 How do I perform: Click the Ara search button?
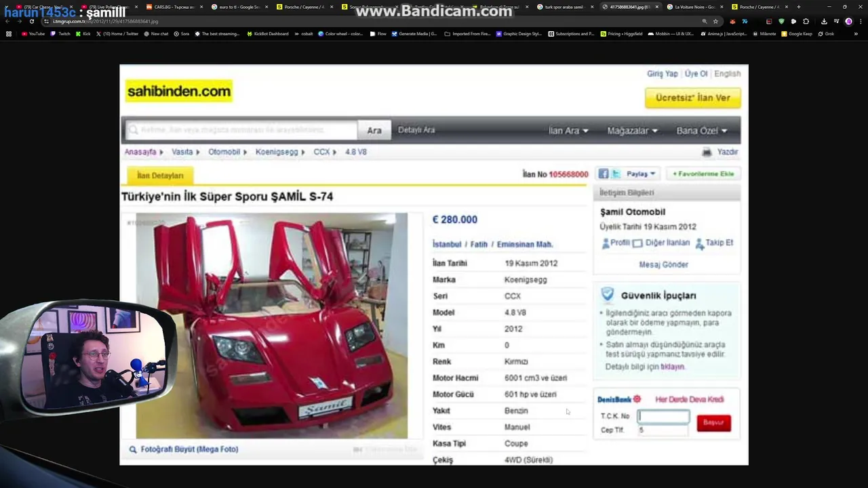coord(374,130)
